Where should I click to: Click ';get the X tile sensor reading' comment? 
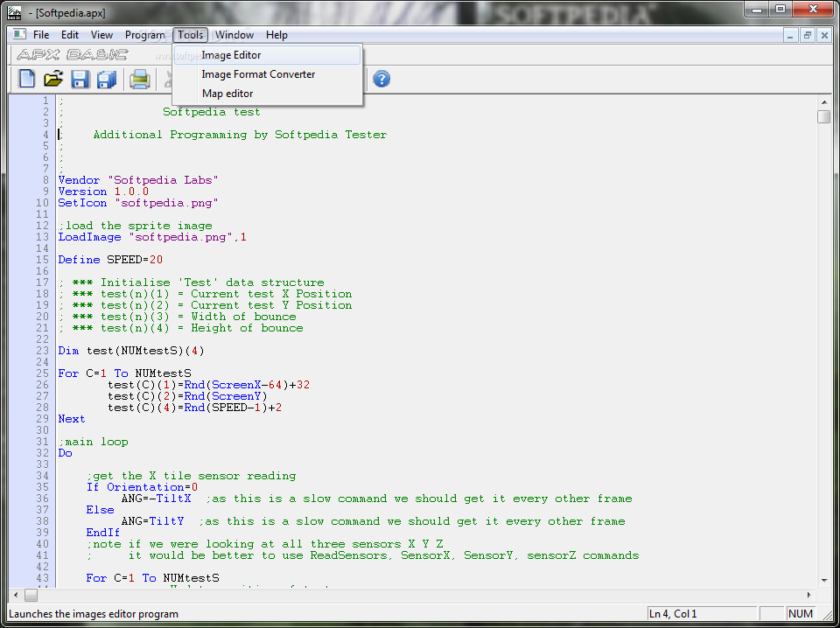[x=191, y=476]
